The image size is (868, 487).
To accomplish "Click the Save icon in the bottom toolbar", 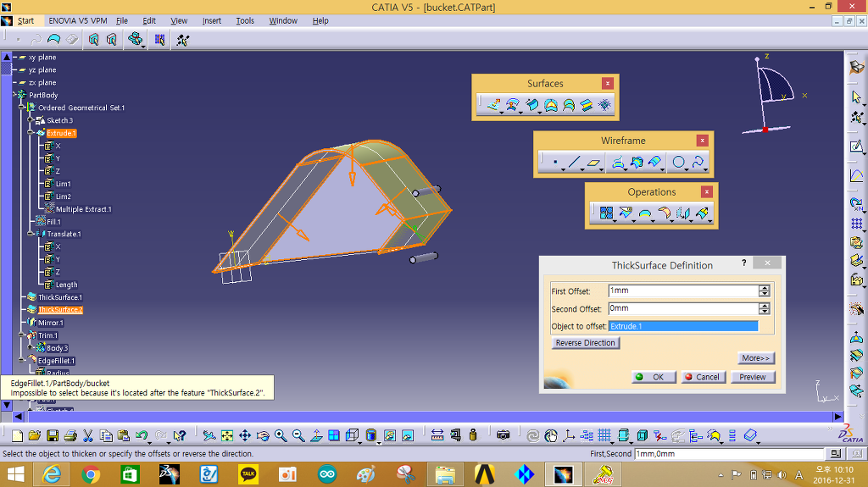I will [53, 435].
